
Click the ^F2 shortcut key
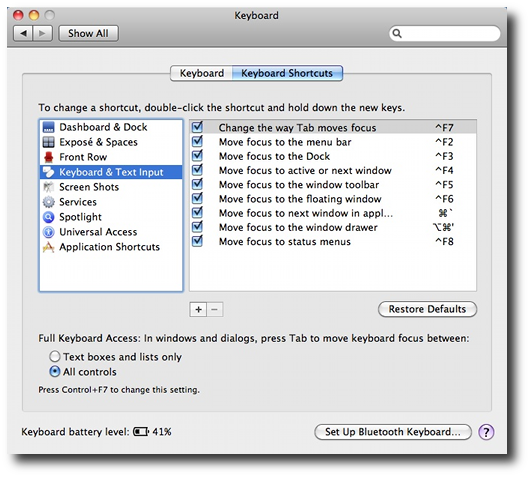pos(444,142)
